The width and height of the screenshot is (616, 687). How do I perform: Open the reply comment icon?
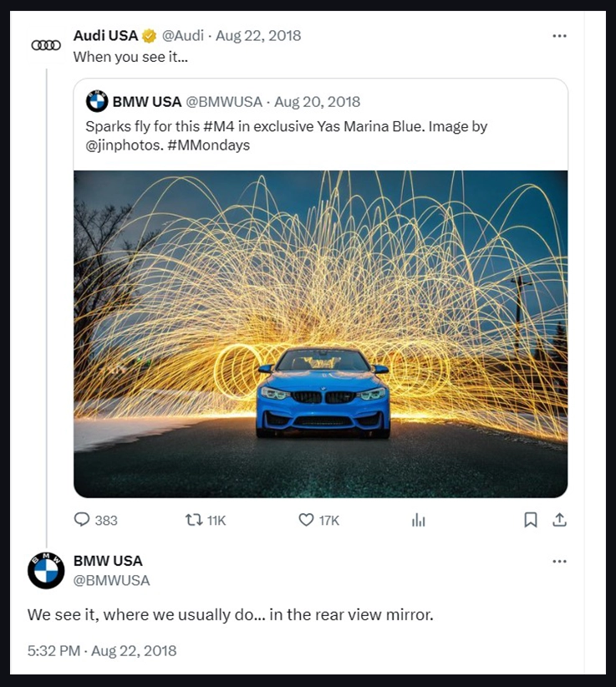tap(82, 520)
